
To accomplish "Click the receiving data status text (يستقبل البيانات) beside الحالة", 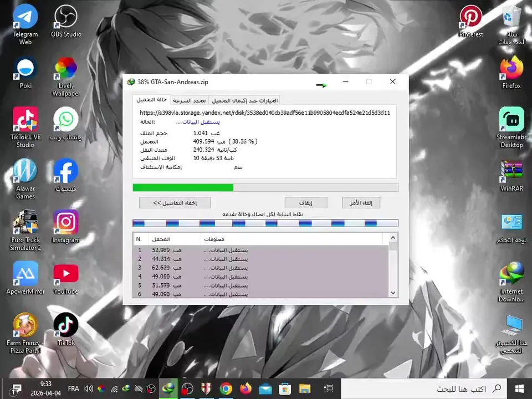I will (198, 122).
